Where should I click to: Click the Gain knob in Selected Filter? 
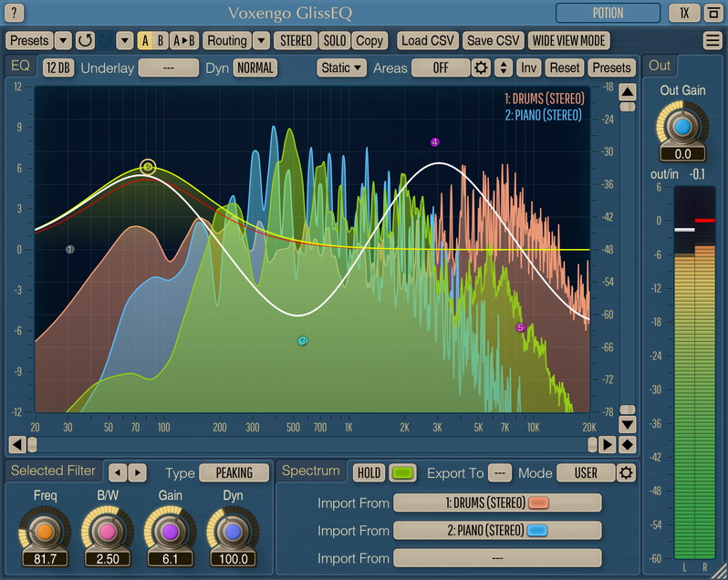(170, 532)
